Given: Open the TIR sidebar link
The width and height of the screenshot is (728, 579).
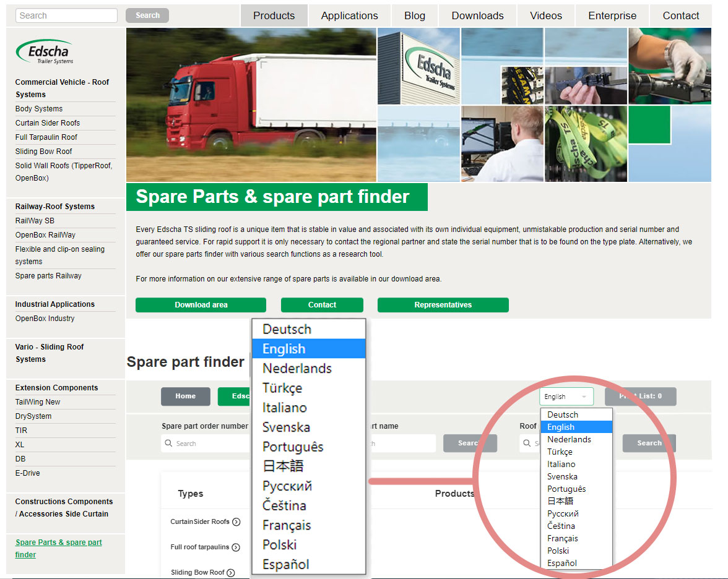Looking at the screenshot, I should pyautogui.click(x=21, y=431).
